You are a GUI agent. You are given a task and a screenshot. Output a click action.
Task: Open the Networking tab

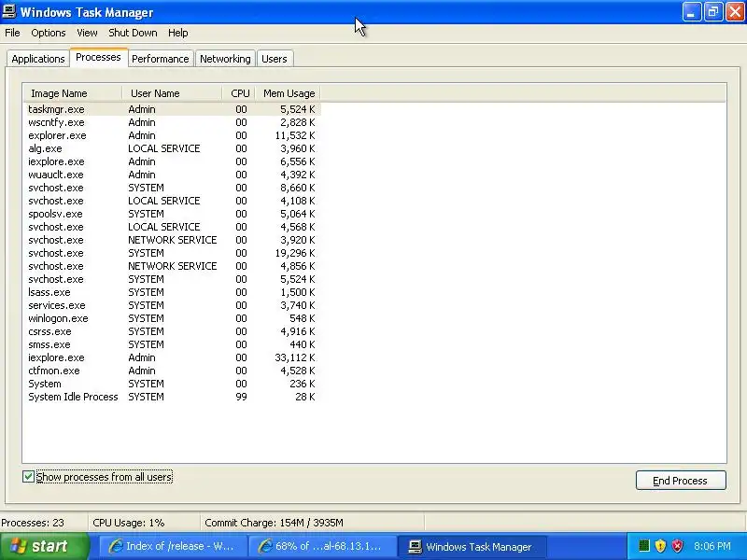pyautogui.click(x=225, y=59)
